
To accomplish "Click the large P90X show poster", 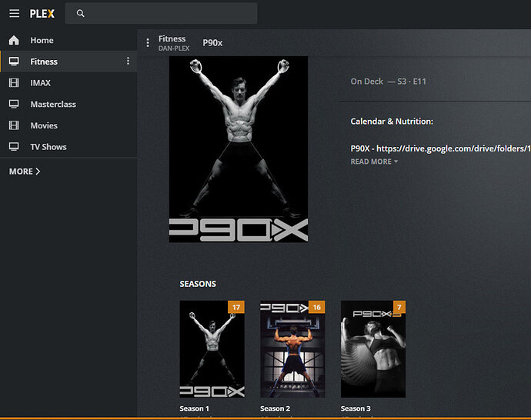I will [239, 149].
